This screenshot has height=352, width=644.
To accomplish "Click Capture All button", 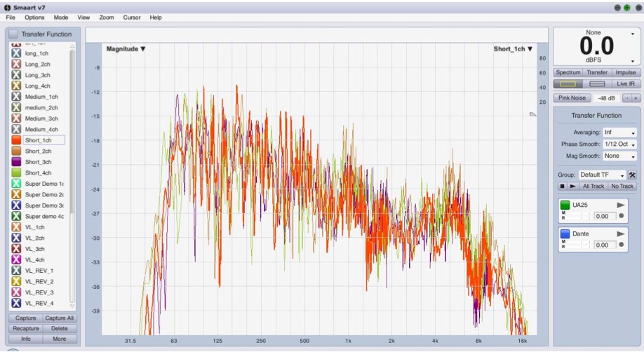I will [x=59, y=318].
